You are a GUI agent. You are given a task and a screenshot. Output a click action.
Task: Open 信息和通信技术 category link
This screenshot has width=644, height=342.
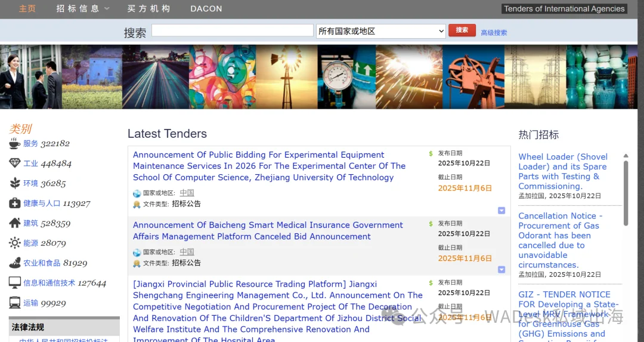click(x=49, y=283)
